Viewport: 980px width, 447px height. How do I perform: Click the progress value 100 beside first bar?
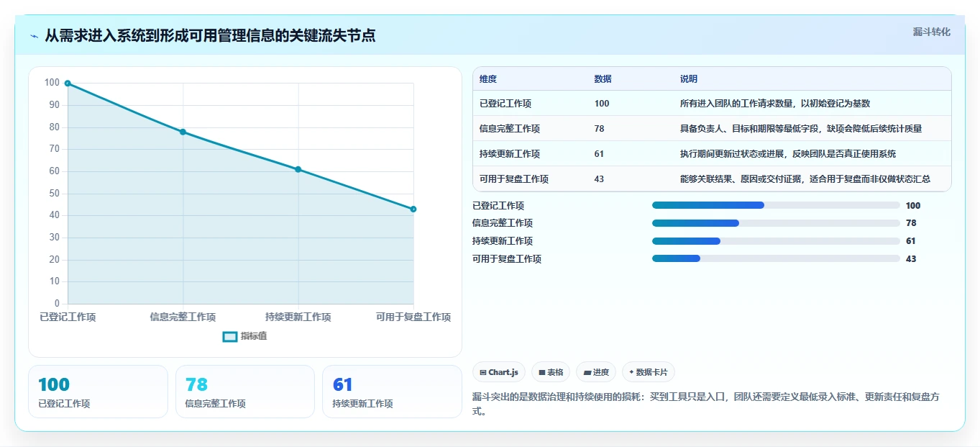point(913,205)
